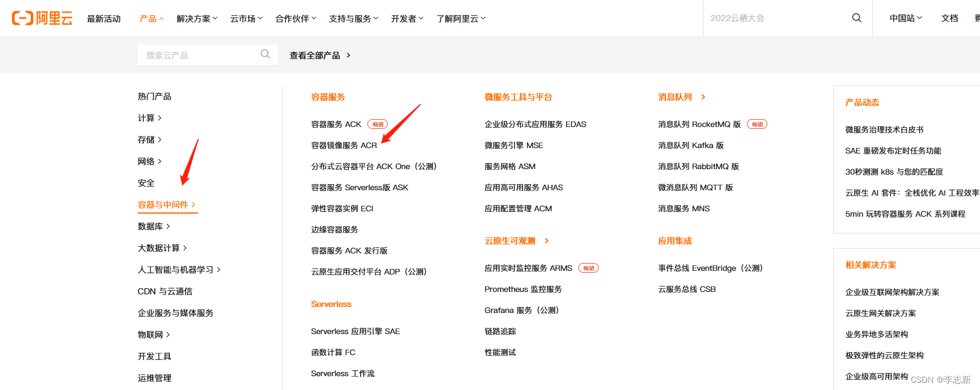Open 服务网格 ASM
This screenshot has width=980, height=390.
[510, 167]
